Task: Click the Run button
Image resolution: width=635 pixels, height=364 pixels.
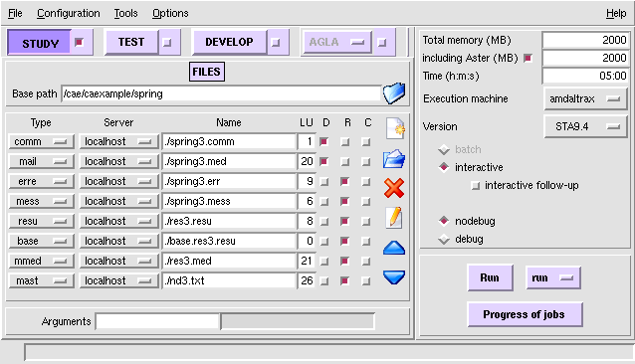Action: [490, 277]
